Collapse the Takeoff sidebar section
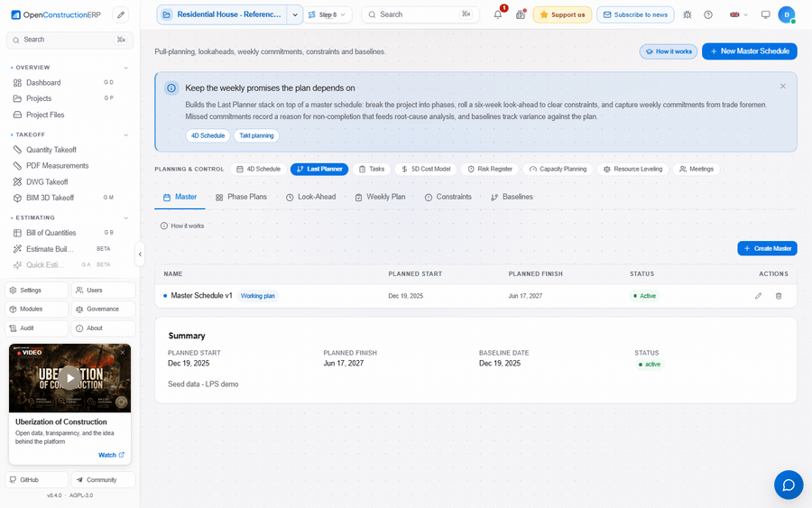 [125, 134]
